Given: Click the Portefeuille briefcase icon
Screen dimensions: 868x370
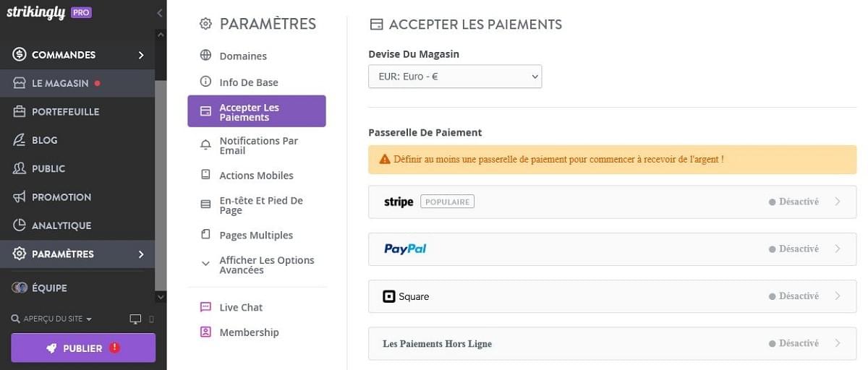Looking at the screenshot, I should coord(20,111).
